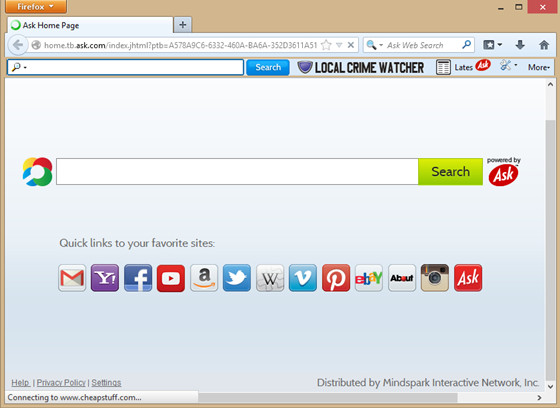
Task: Open the Help link
Action: click(20, 383)
